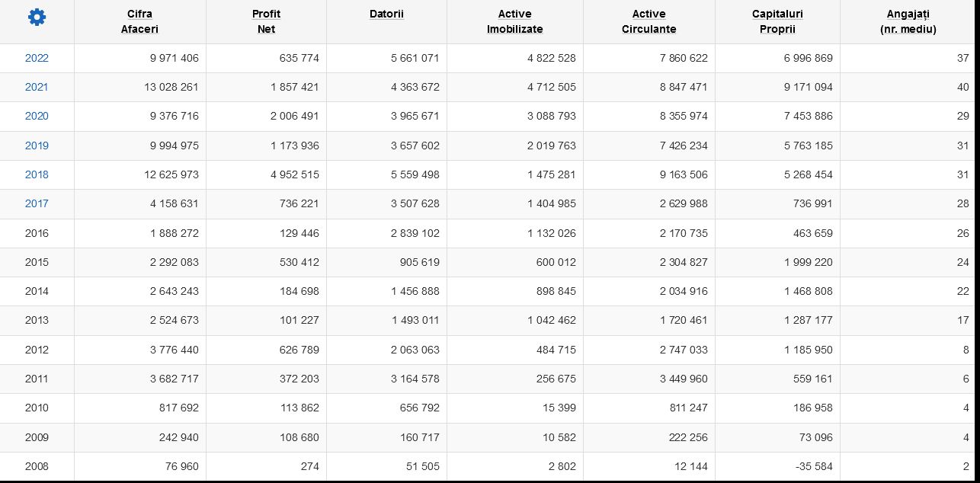Click the Active Circulante column header

coord(649,21)
